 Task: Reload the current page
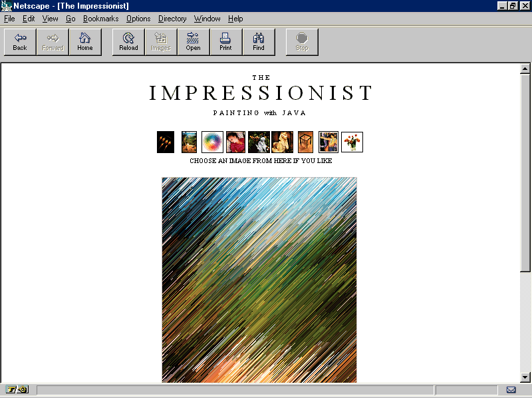(x=128, y=42)
